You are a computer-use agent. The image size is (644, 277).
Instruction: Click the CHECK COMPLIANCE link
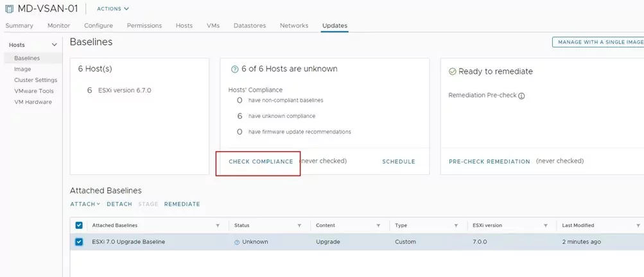click(x=261, y=162)
